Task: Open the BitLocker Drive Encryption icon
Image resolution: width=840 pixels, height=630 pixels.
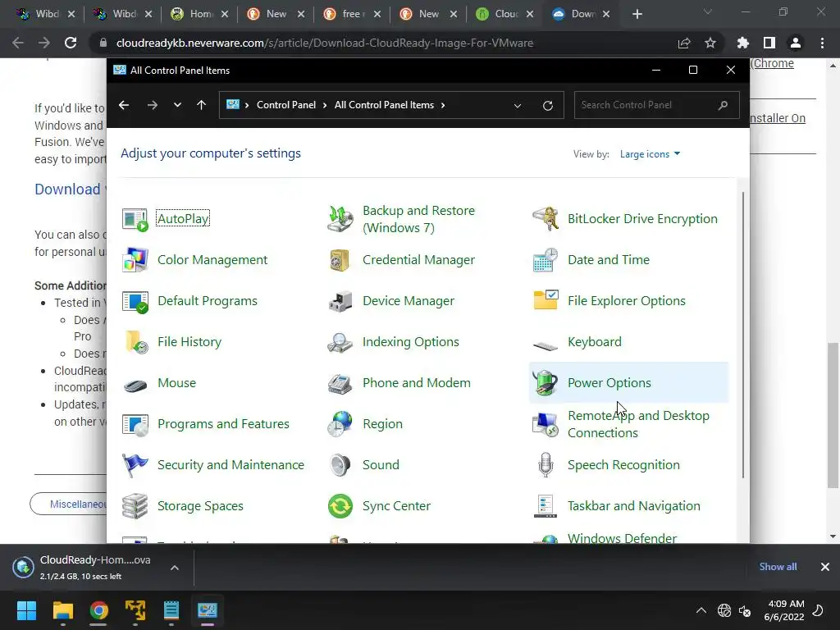Action: [x=546, y=219]
